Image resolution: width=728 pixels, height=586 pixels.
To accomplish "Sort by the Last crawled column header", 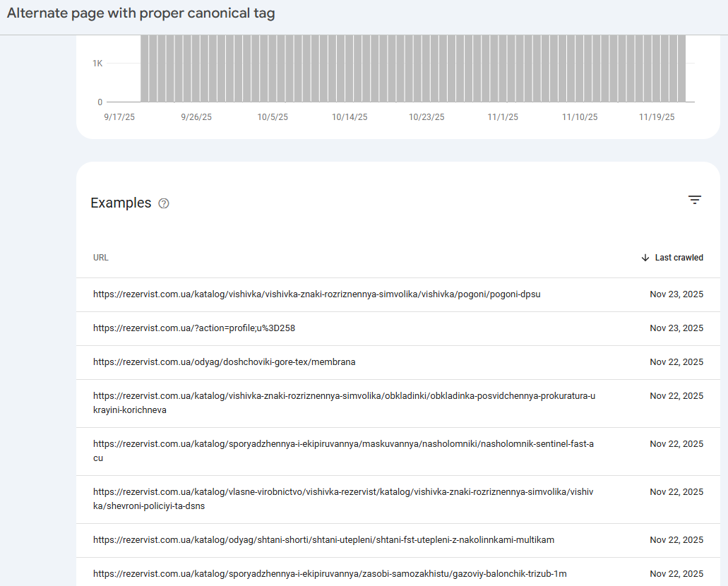I will click(679, 258).
